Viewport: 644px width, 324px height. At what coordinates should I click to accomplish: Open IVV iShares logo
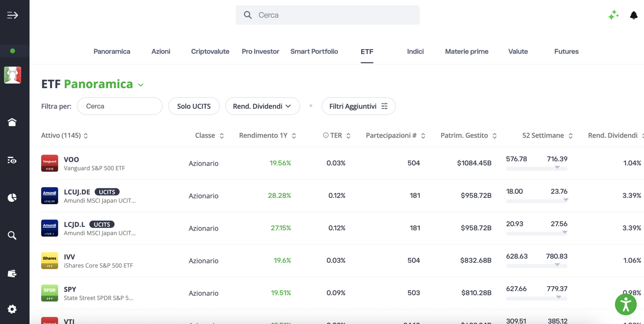tap(50, 261)
